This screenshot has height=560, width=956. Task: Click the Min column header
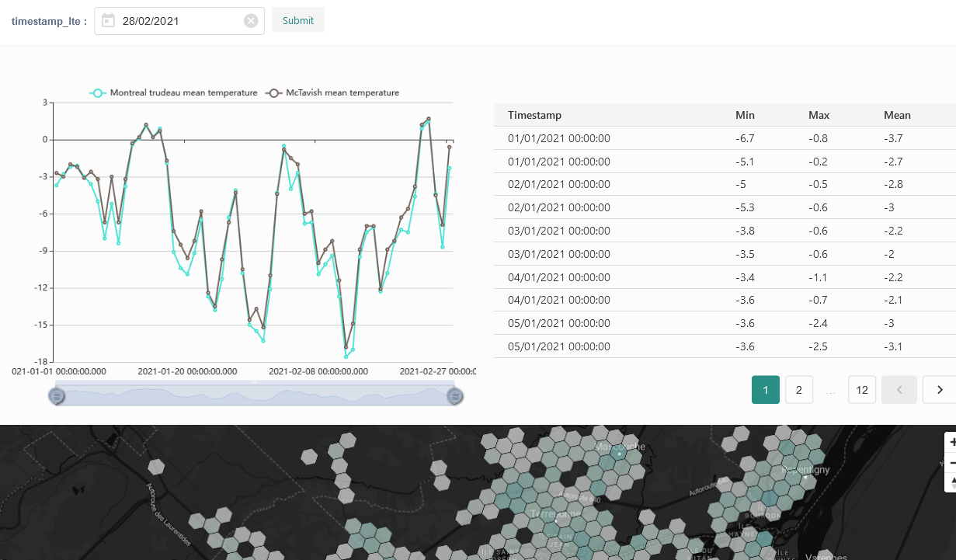[x=745, y=115]
